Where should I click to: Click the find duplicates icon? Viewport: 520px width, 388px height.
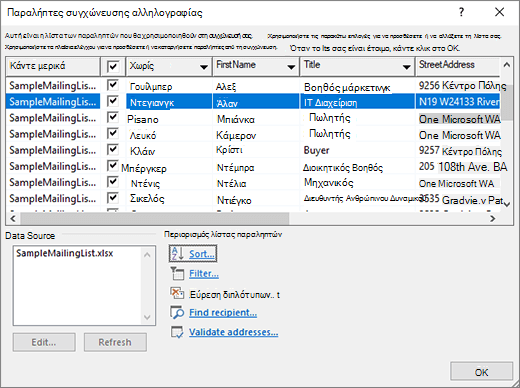(177, 293)
